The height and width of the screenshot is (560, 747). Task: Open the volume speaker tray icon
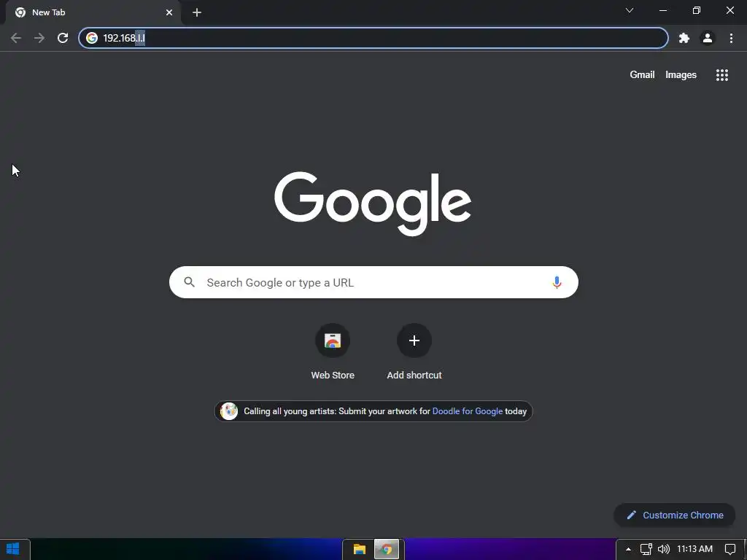[x=663, y=549]
